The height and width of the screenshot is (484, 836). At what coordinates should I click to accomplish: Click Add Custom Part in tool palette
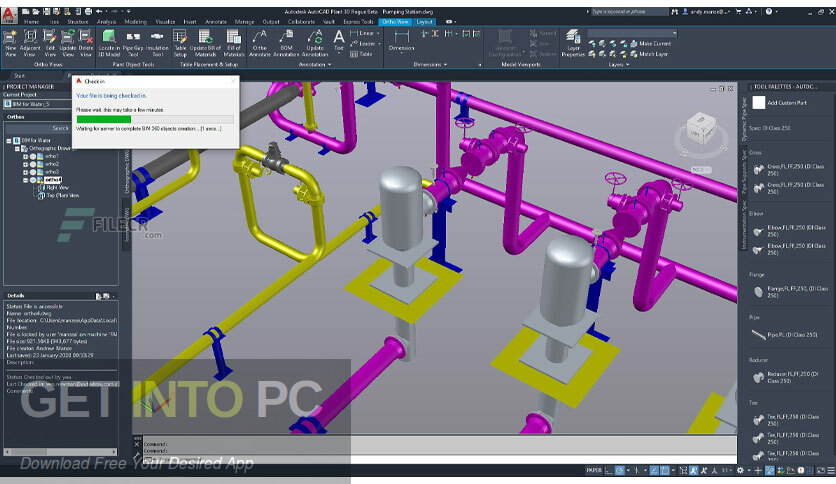coord(779,102)
